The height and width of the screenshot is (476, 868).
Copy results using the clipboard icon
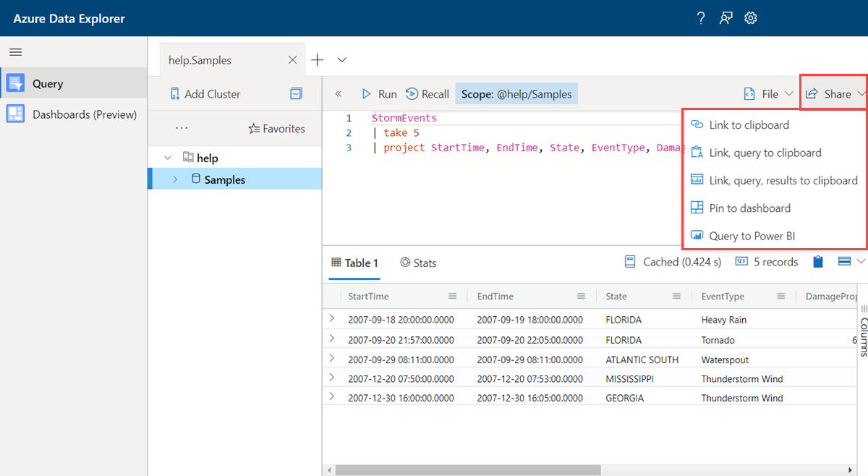pos(818,261)
